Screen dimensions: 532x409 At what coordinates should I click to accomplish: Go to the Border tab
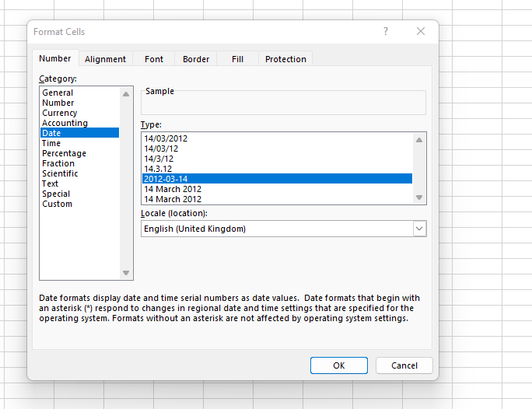196,59
